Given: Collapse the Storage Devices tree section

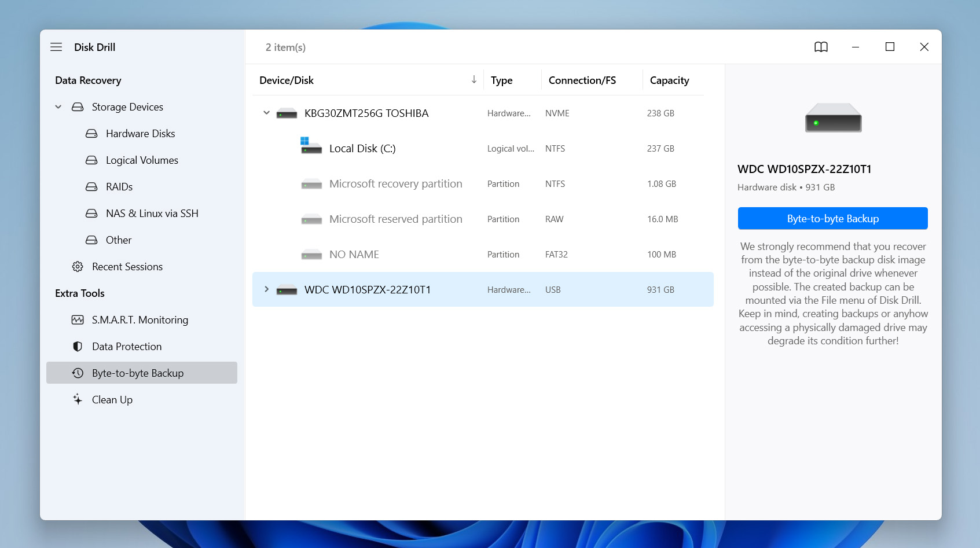Looking at the screenshot, I should pyautogui.click(x=58, y=107).
